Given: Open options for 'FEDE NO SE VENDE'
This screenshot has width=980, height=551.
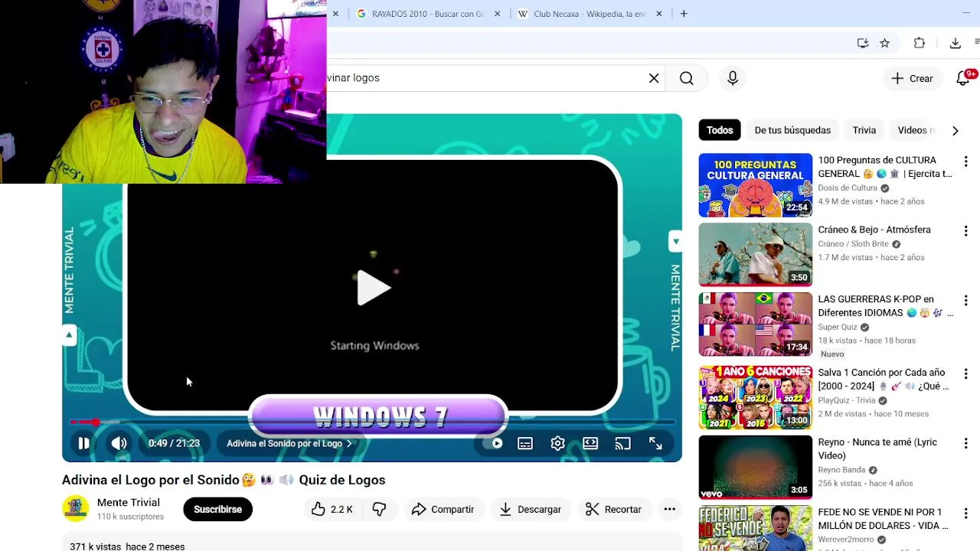Looking at the screenshot, I should (965, 514).
